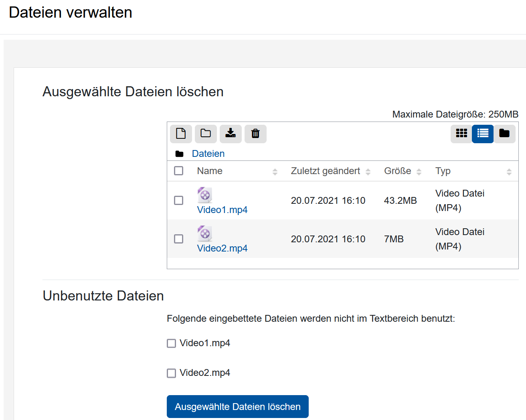Check the Video2.mp4 row checkbox in file table
The width and height of the screenshot is (526, 420).
[179, 239]
